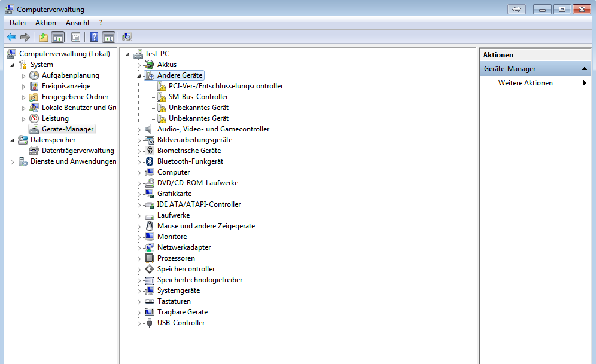Click the Akkus battery icon
This screenshot has width=596, height=364.
150,65
